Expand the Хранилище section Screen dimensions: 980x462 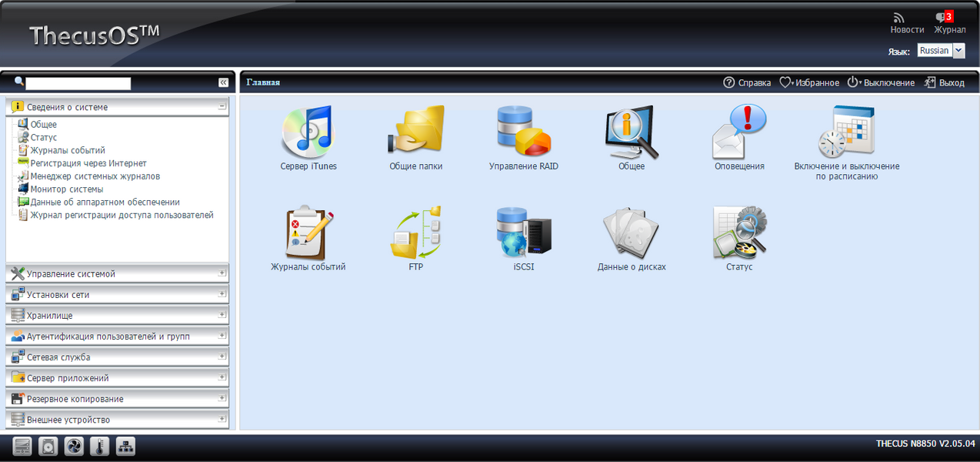pos(222,315)
